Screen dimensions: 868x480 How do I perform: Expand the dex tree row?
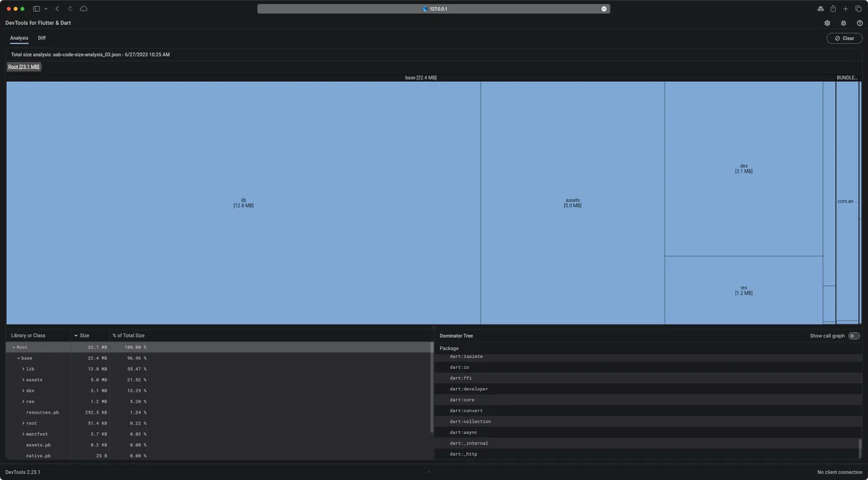(24, 391)
